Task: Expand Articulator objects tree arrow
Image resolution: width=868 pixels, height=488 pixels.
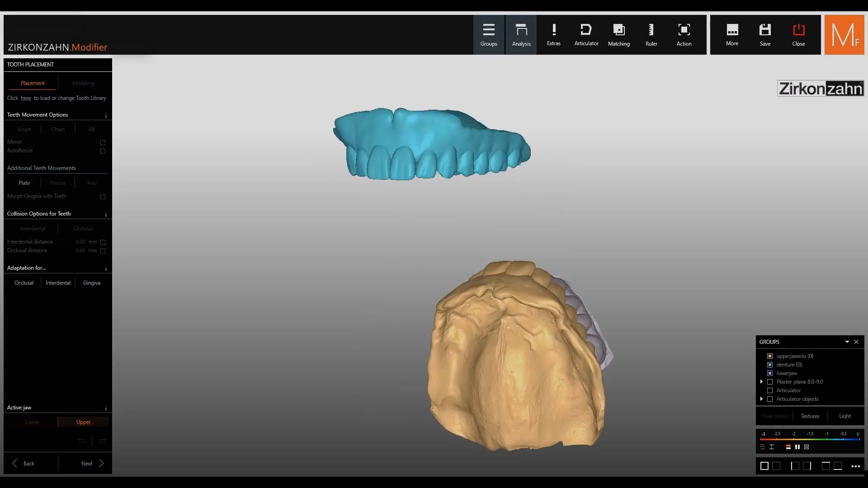Action: (x=762, y=399)
